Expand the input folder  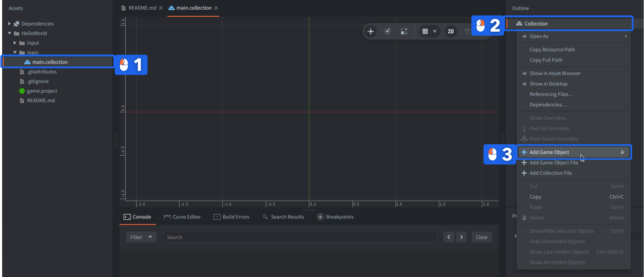[15, 43]
